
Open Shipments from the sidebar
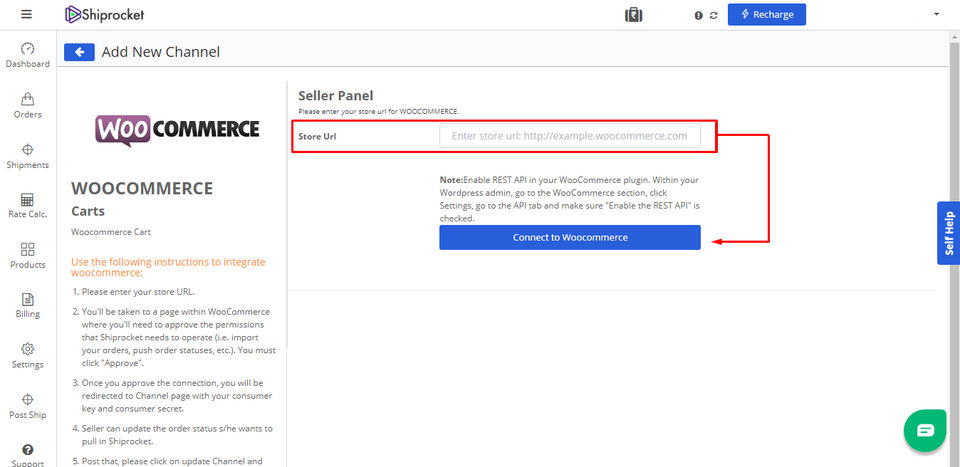[27, 155]
